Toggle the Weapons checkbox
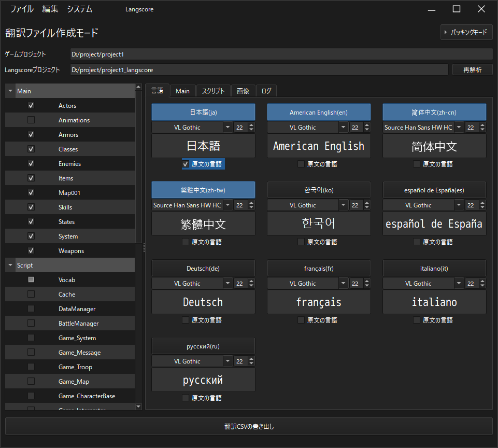Viewport: 498px width, 448px height. (x=31, y=250)
